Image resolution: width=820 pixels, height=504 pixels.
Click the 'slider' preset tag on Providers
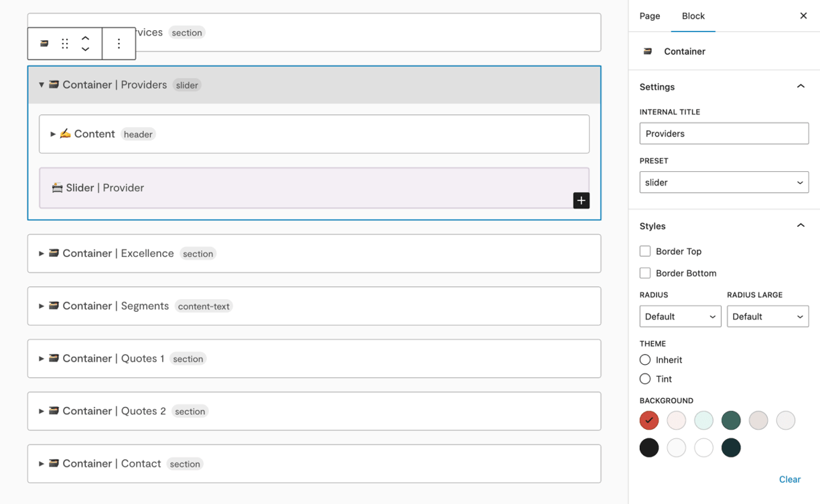[187, 85]
